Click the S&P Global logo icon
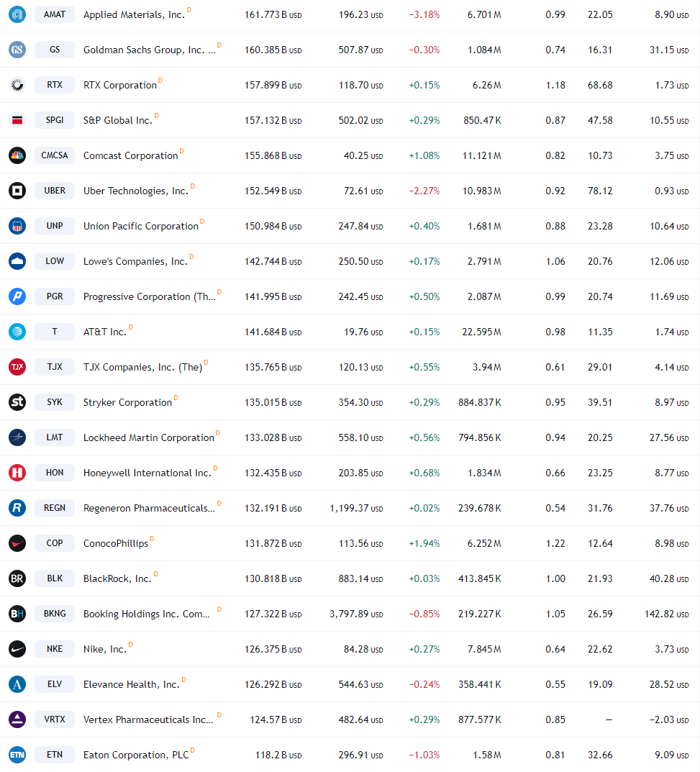Viewport: 700px width, 772px height. 17,120
